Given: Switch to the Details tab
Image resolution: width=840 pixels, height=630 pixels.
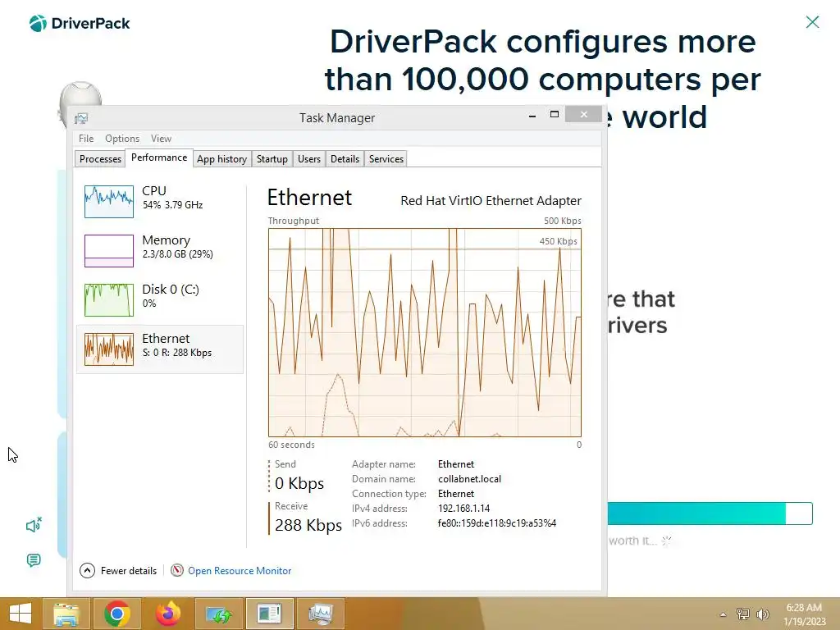Looking at the screenshot, I should pyautogui.click(x=345, y=159).
